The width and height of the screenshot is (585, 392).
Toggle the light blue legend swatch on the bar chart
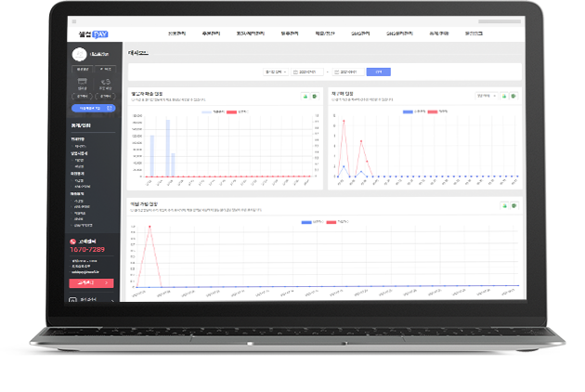pos(206,112)
